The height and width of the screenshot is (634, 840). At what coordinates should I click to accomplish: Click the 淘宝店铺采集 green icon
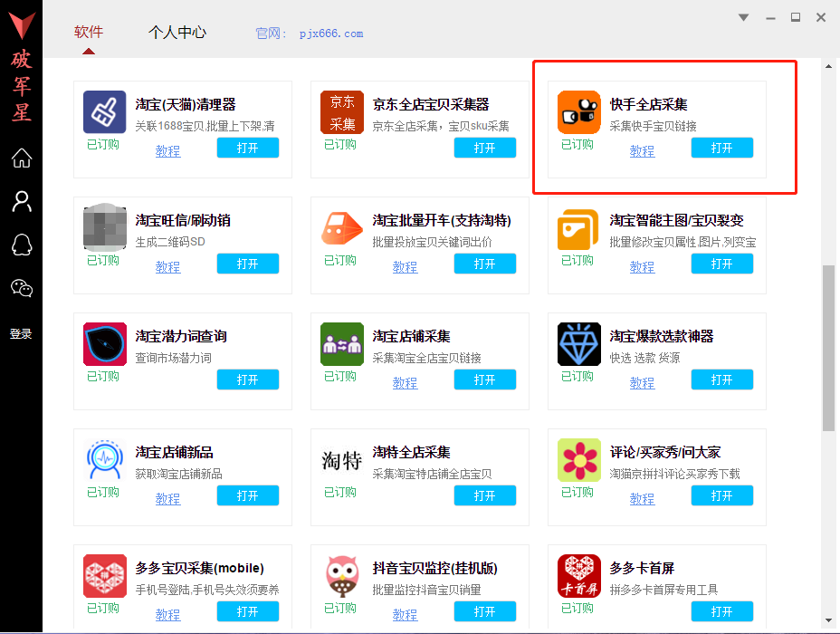tap(342, 344)
